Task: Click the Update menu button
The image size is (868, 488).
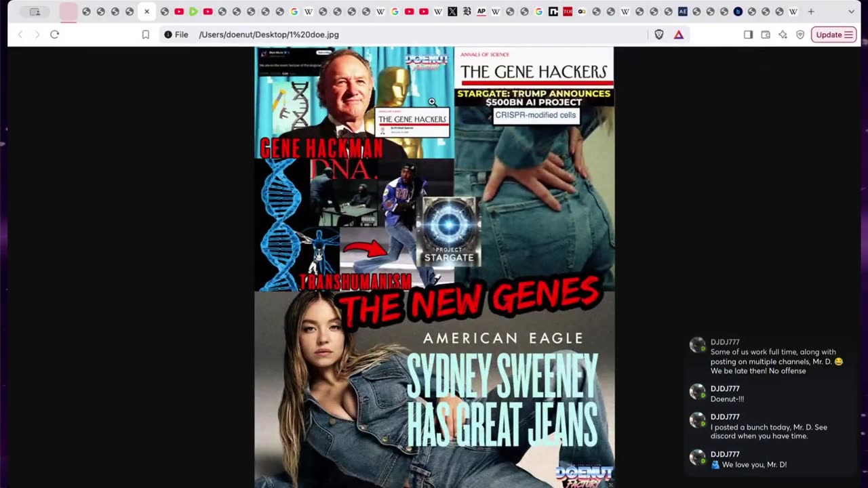Action: [x=833, y=35]
